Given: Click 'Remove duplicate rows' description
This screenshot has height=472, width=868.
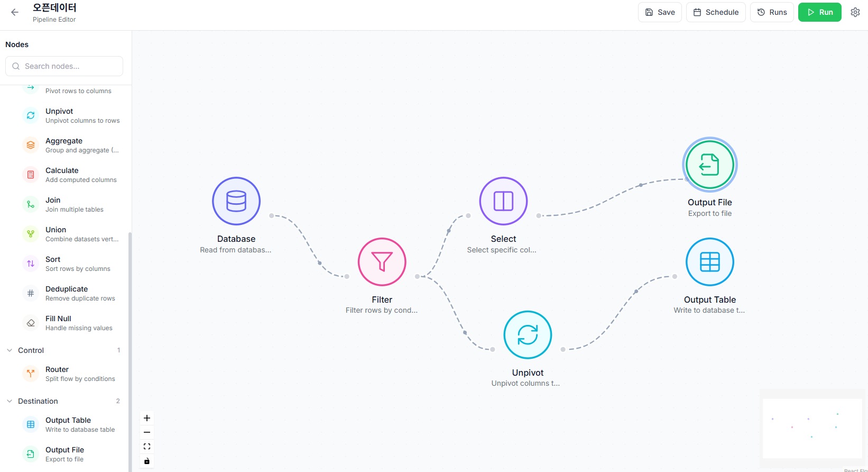Looking at the screenshot, I should click(80, 298).
